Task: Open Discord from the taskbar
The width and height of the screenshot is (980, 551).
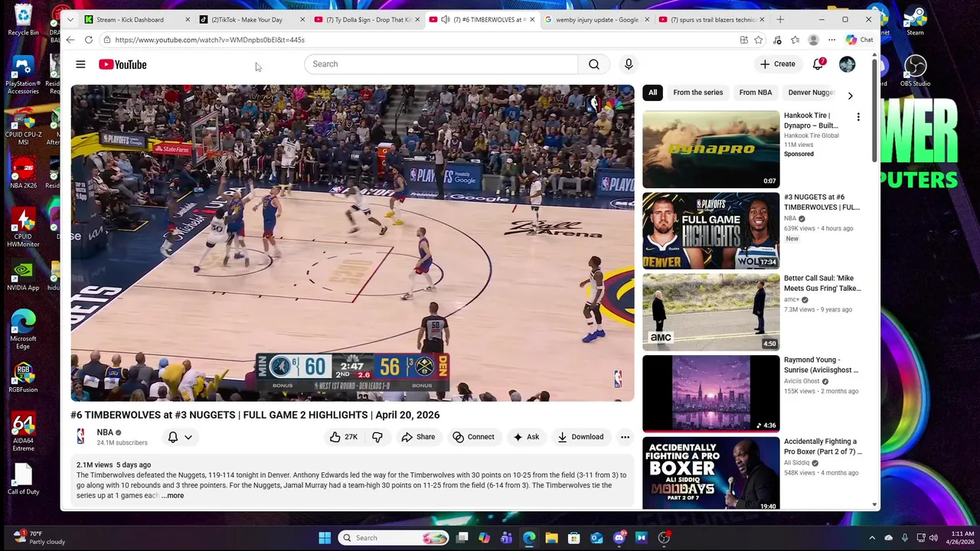Action: coord(619,538)
